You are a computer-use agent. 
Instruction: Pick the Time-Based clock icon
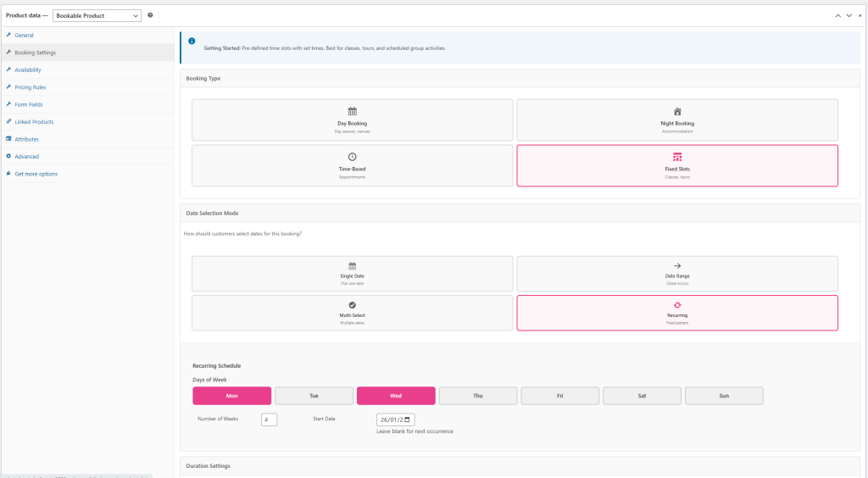tap(352, 157)
